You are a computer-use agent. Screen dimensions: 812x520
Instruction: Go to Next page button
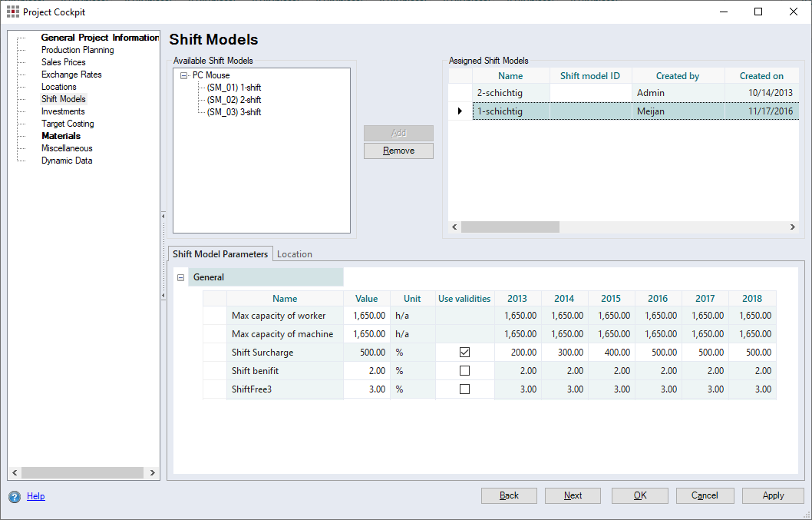tap(573, 495)
